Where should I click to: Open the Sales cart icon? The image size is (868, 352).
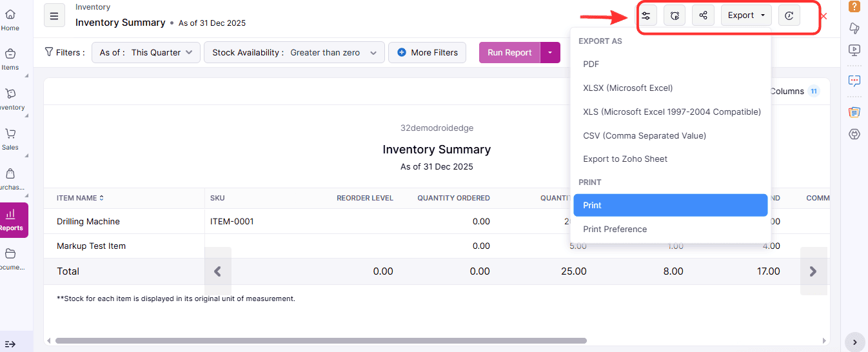tap(10, 138)
